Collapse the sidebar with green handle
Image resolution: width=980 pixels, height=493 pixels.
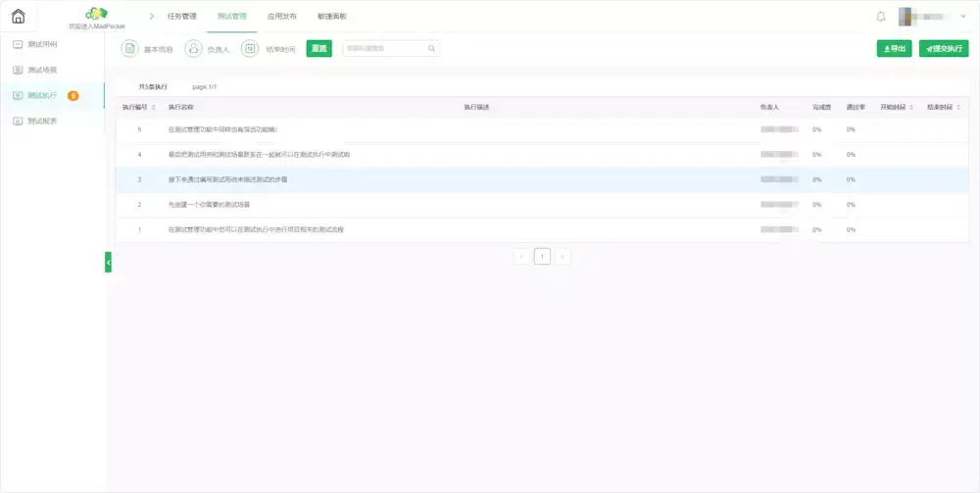tap(108, 262)
